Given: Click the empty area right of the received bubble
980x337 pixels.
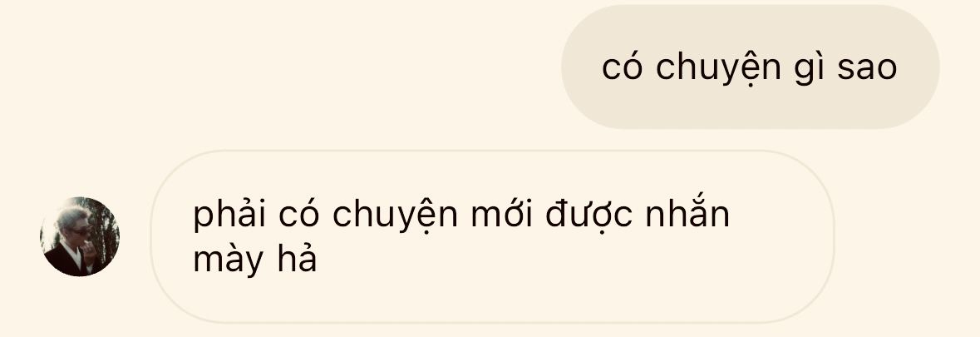Looking at the screenshot, I should tap(906, 237).
